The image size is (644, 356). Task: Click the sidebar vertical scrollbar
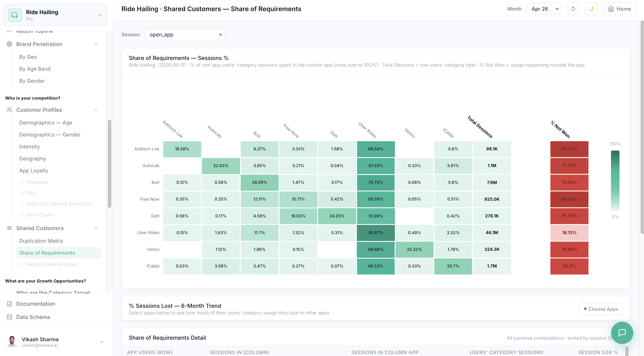tap(109, 163)
